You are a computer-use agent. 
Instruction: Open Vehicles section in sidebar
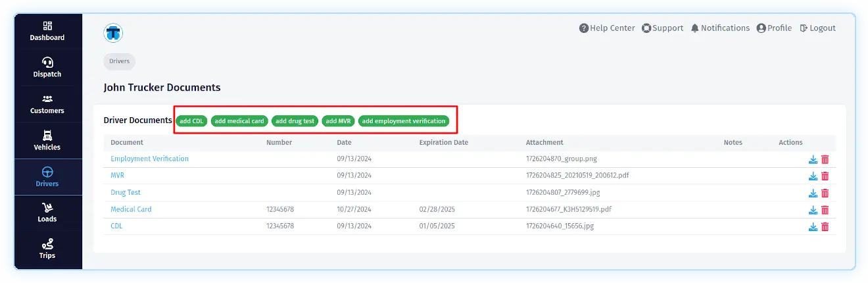pos(47,140)
